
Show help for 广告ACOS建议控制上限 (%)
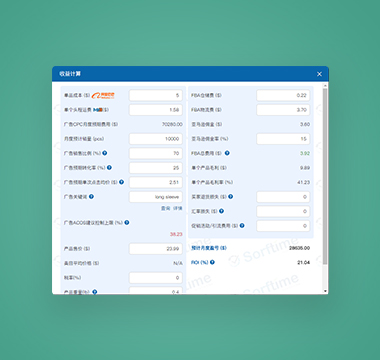127,222
